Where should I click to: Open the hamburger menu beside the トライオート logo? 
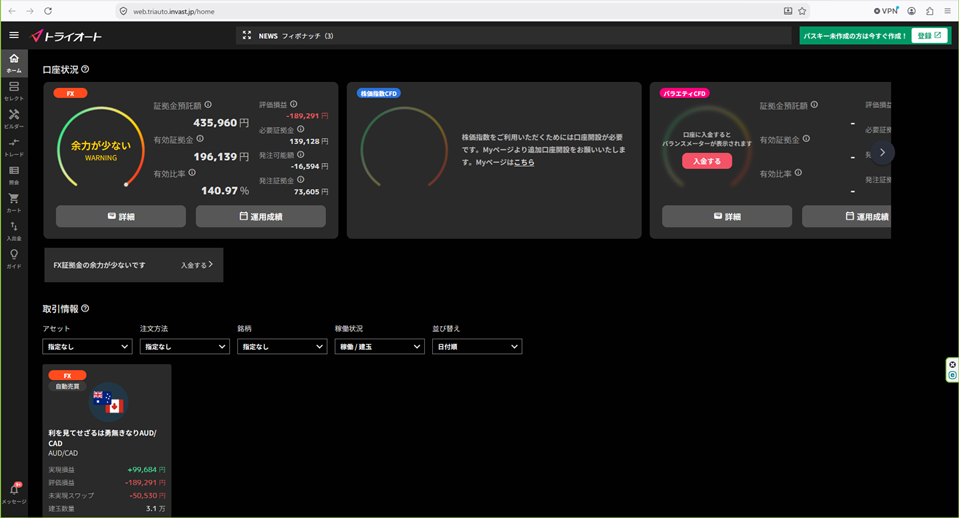click(13, 35)
